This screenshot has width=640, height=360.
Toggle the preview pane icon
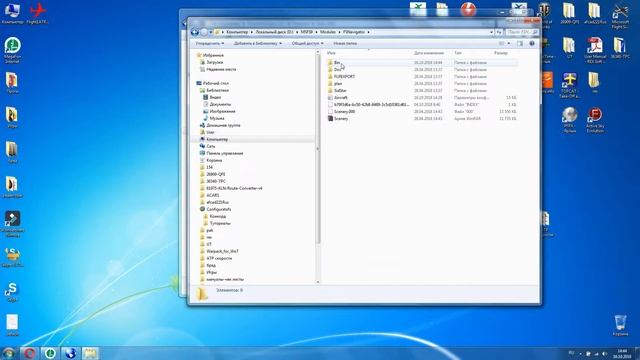tap(520, 43)
